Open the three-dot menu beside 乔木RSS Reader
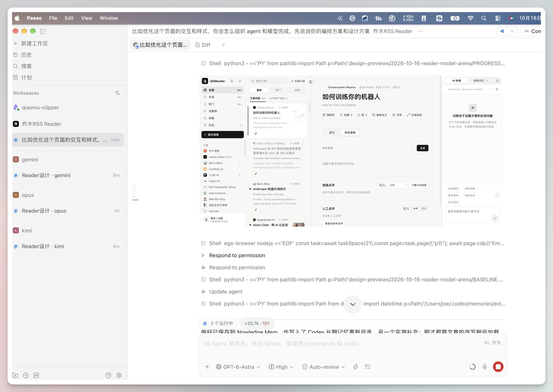 [x=420, y=31]
